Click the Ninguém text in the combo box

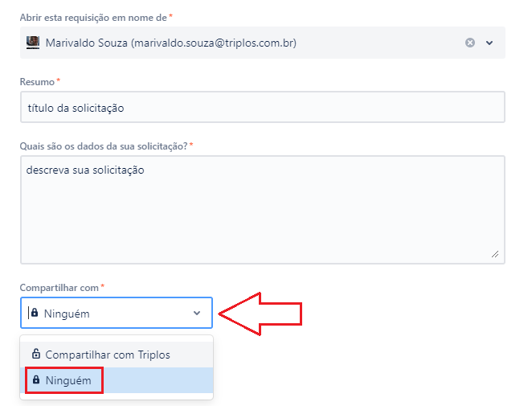click(x=67, y=314)
